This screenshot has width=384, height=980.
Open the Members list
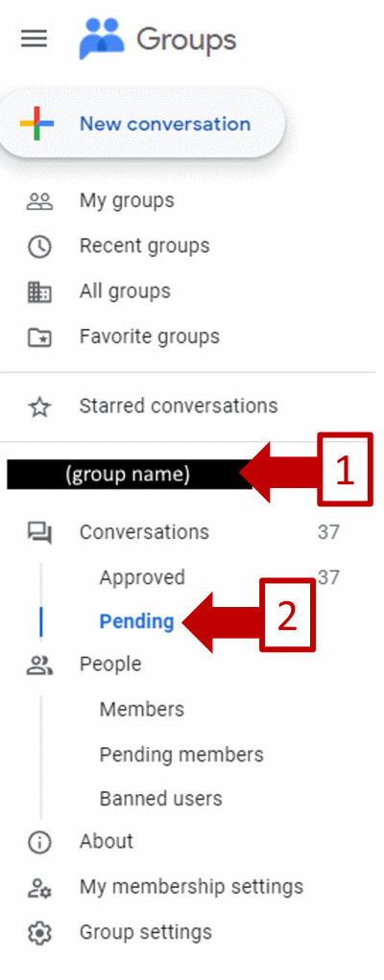141,710
